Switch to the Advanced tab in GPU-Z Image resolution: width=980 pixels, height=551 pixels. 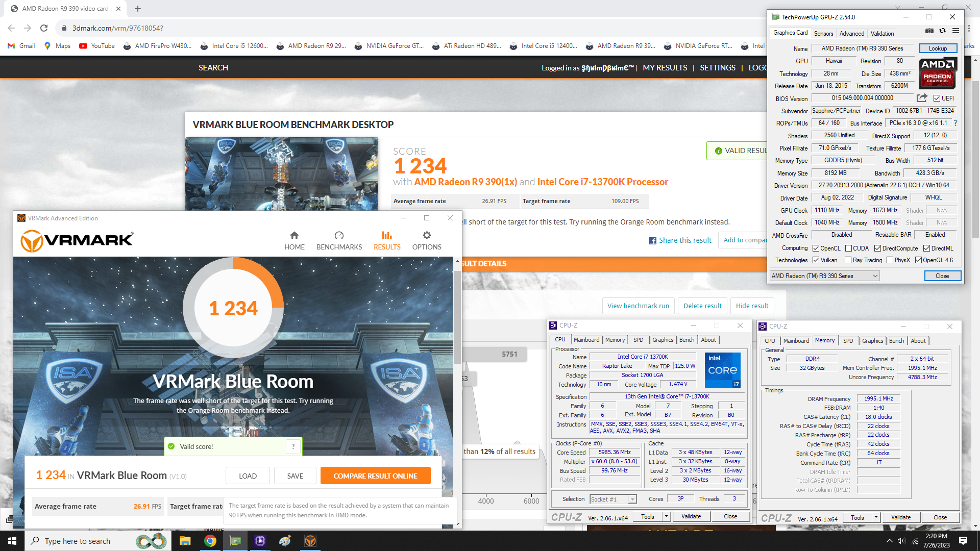[852, 34]
